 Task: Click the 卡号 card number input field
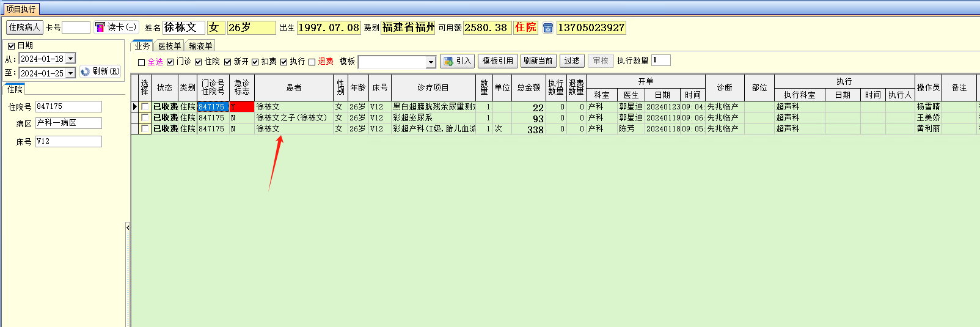tap(76, 28)
